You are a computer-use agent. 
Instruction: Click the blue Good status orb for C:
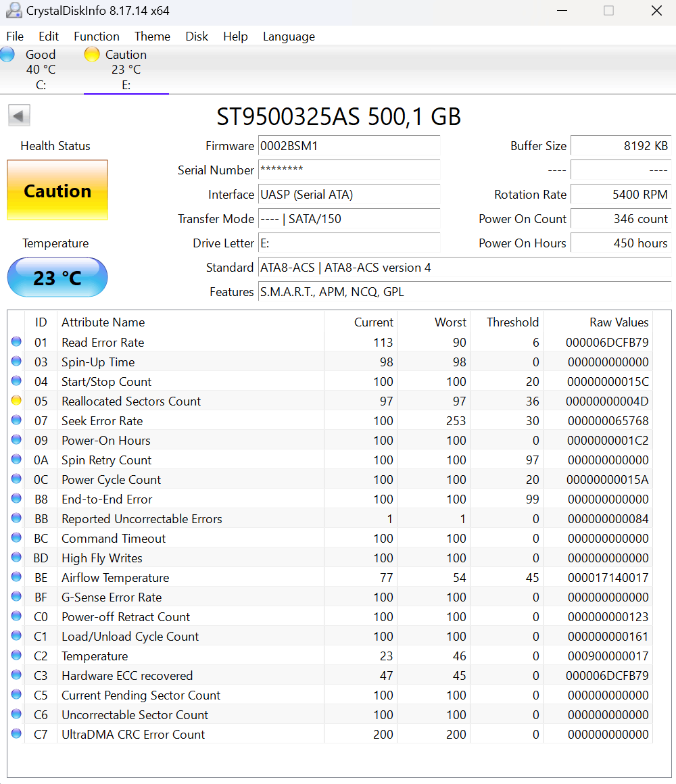(x=7, y=54)
